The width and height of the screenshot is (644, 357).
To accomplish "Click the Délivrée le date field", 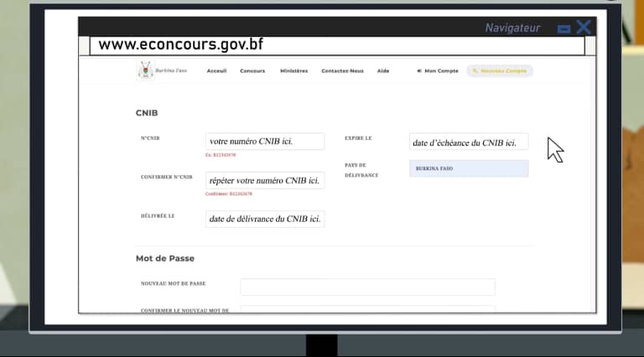I will pos(265,219).
